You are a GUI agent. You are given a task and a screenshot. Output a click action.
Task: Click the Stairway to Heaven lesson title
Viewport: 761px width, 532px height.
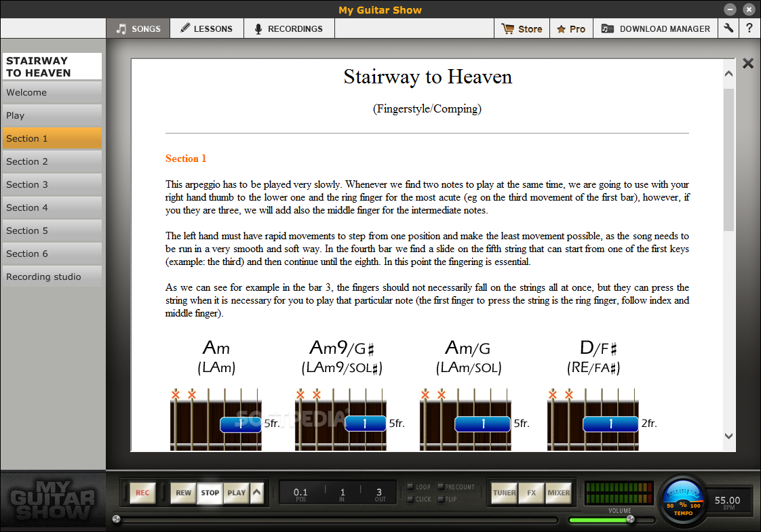point(427,77)
